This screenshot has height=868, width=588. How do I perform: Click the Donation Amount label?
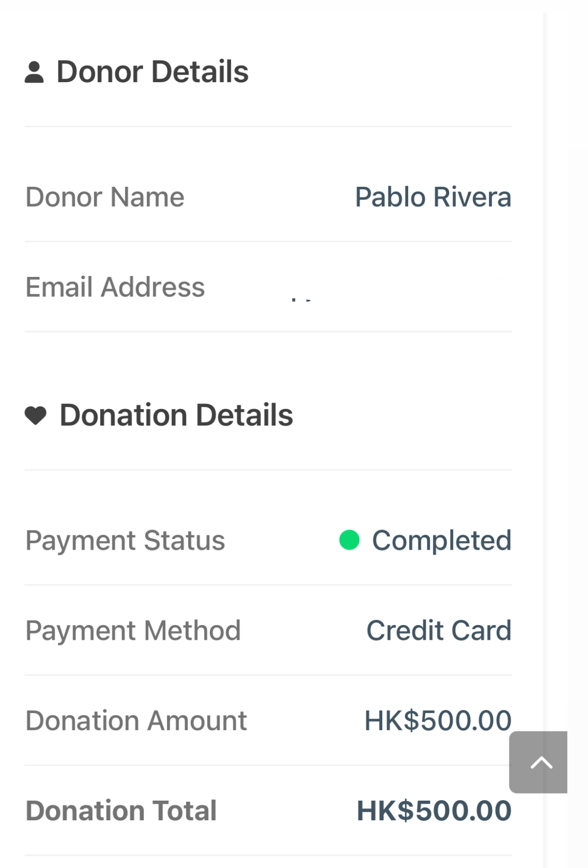coord(136,721)
